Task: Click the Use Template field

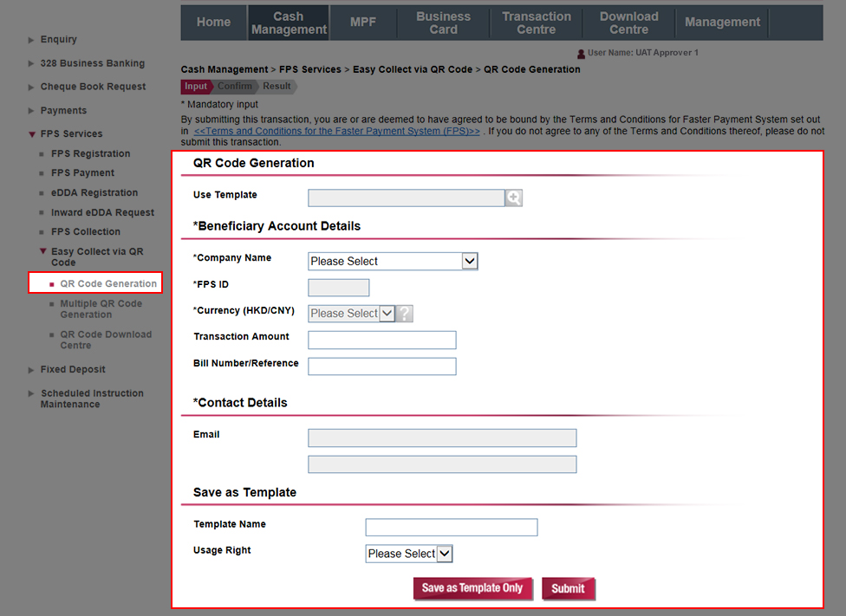Action: pyautogui.click(x=407, y=198)
